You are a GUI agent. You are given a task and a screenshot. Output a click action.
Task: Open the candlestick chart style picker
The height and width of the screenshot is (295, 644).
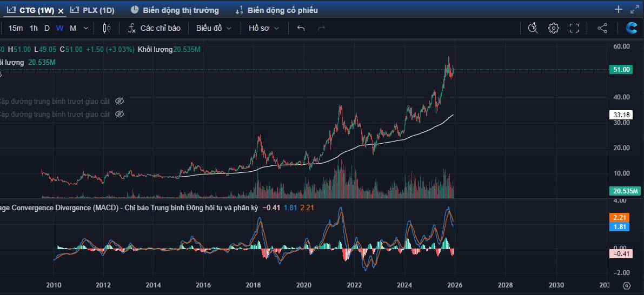click(107, 28)
